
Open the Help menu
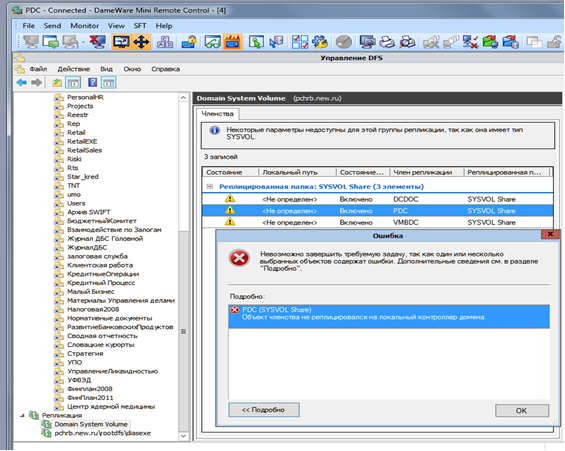point(164,26)
